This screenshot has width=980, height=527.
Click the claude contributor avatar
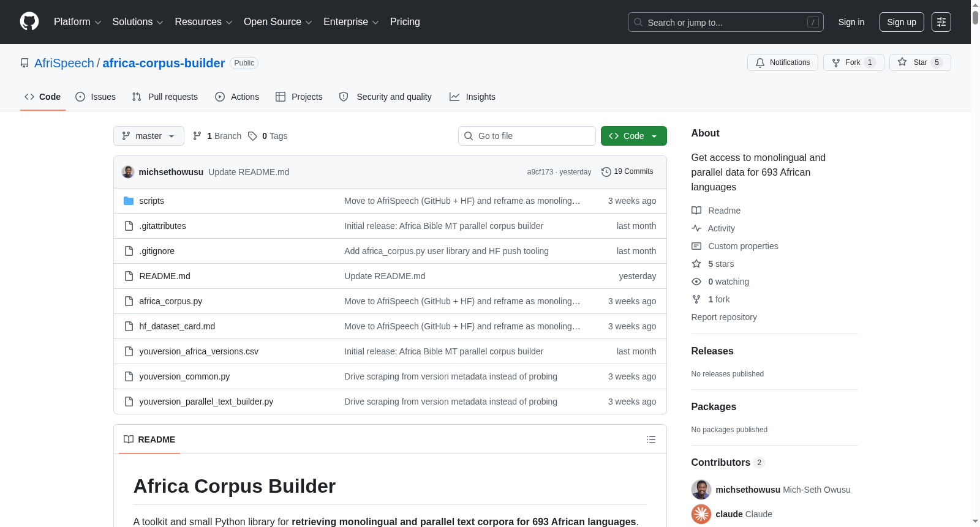coord(701,514)
